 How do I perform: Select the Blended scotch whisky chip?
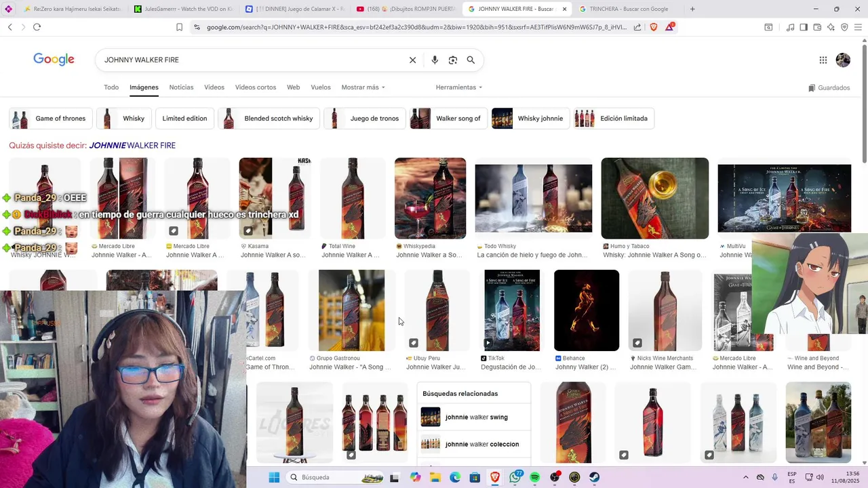269,119
